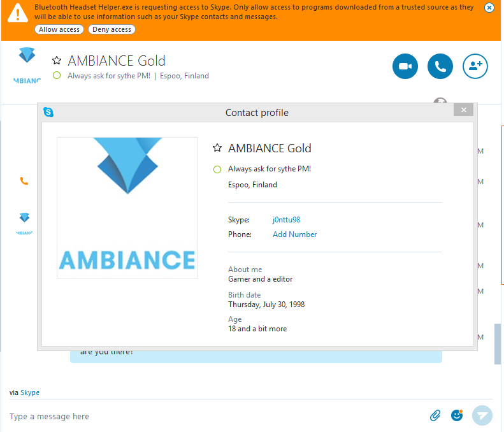Click the 'Gamer and a editor' text
The image size is (504, 432).
pyautogui.click(x=261, y=279)
